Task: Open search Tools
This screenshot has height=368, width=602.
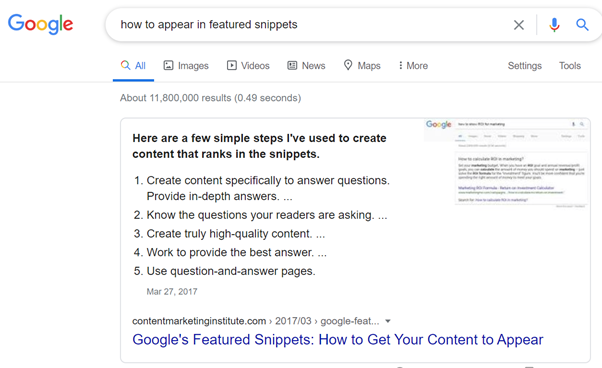Action: coord(570,66)
